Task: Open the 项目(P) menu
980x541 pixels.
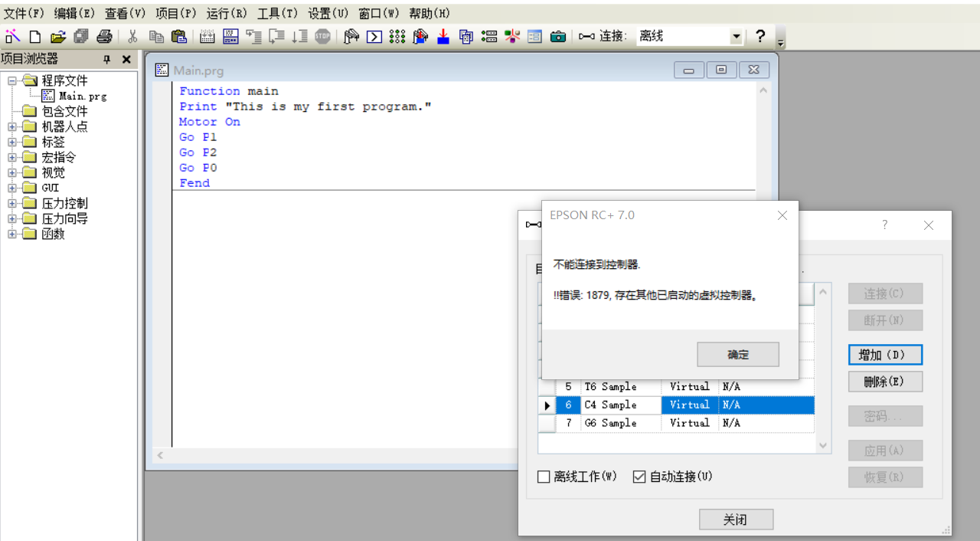Action: (x=176, y=13)
